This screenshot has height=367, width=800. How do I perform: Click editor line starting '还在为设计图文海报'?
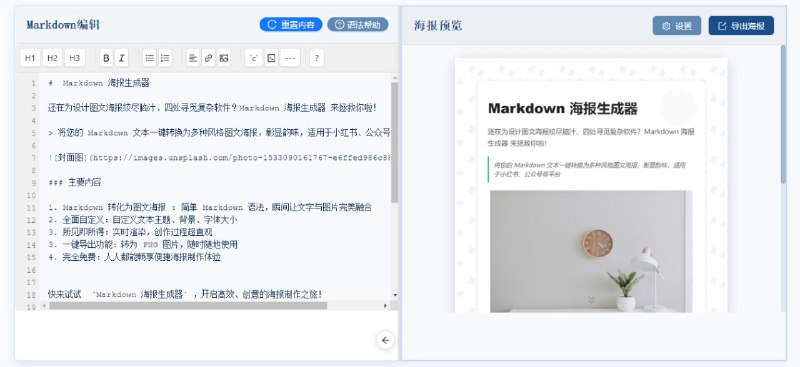pyautogui.click(x=212, y=108)
